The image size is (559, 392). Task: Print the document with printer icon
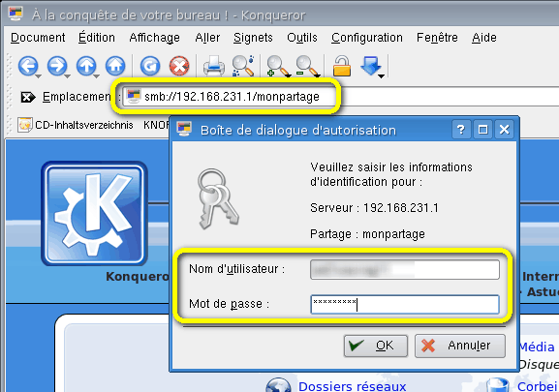pos(213,66)
